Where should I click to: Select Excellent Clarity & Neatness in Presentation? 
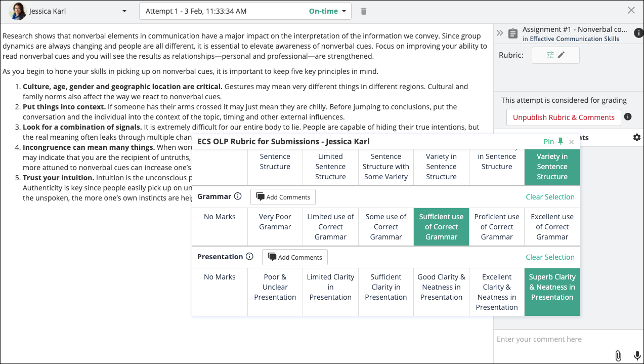(x=497, y=292)
